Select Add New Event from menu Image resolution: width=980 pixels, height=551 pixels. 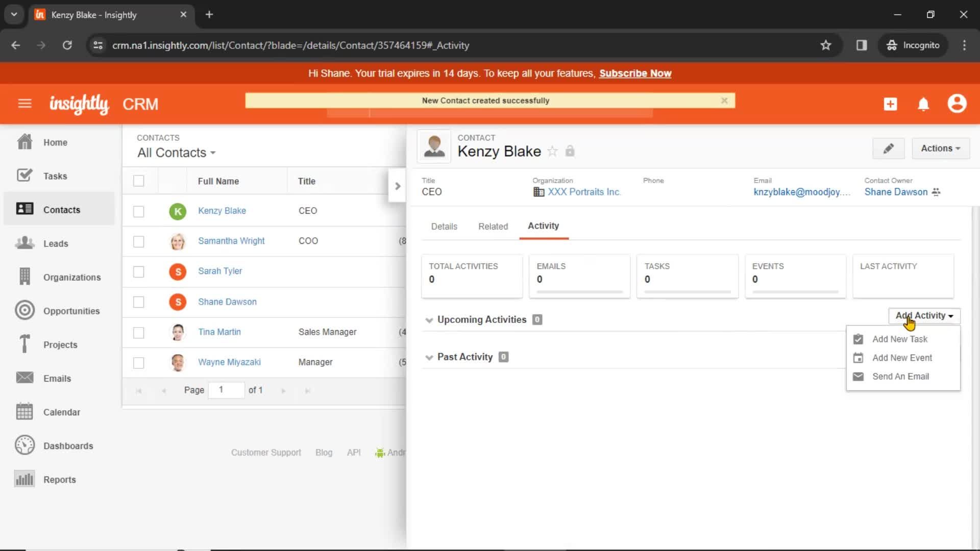coord(902,358)
